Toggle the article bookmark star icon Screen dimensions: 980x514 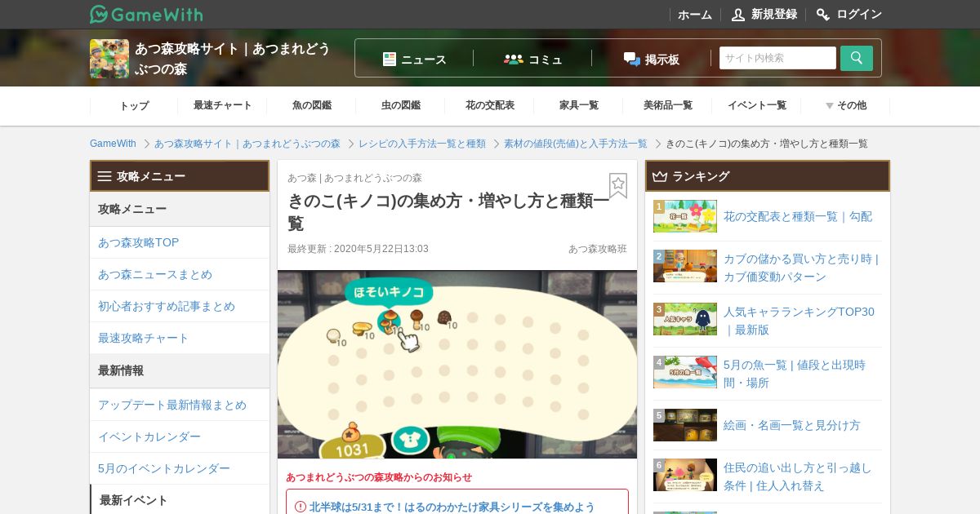[x=618, y=185]
